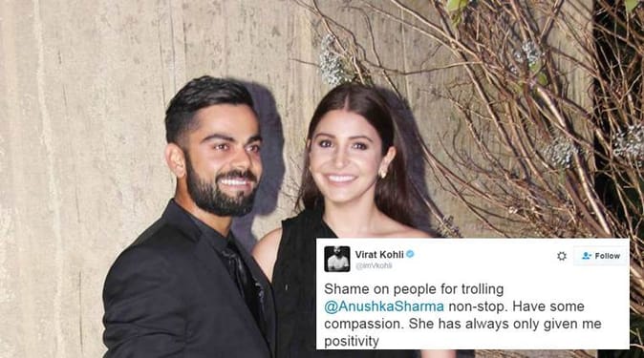Click the blue verified badge icon
This screenshot has width=644, height=358.
pyautogui.click(x=410, y=254)
